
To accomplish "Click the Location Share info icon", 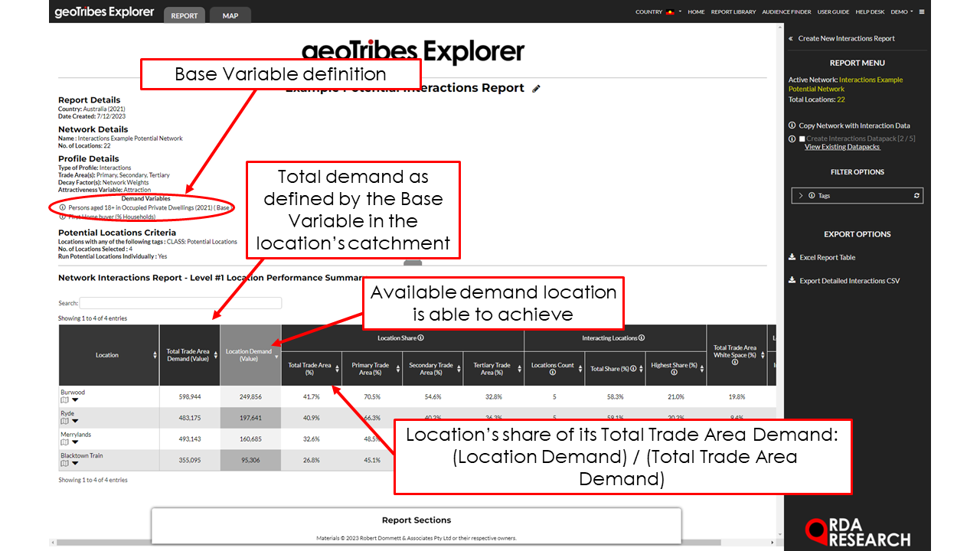I will click(421, 338).
